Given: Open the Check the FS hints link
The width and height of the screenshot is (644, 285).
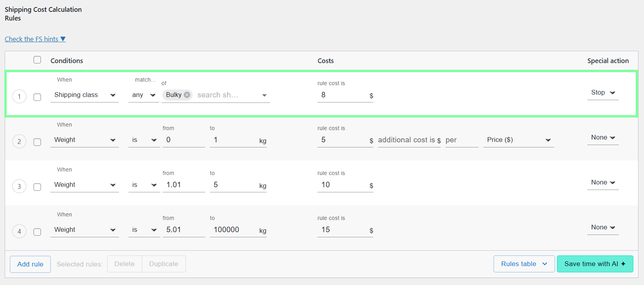Looking at the screenshot, I should pyautogui.click(x=35, y=39).
